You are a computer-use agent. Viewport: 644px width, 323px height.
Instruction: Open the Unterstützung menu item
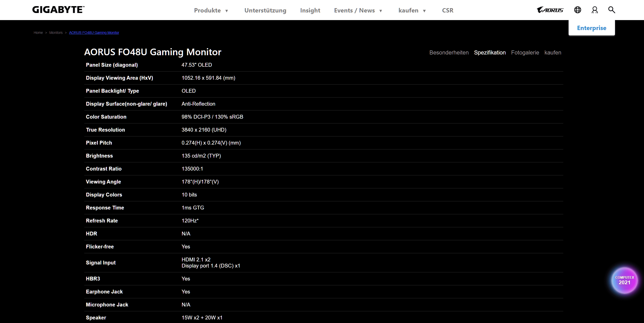(265, 10)
